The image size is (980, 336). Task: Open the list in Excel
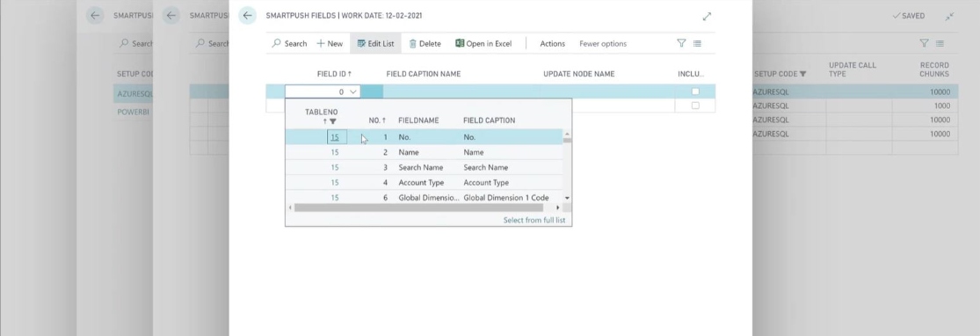pos(483,43)
